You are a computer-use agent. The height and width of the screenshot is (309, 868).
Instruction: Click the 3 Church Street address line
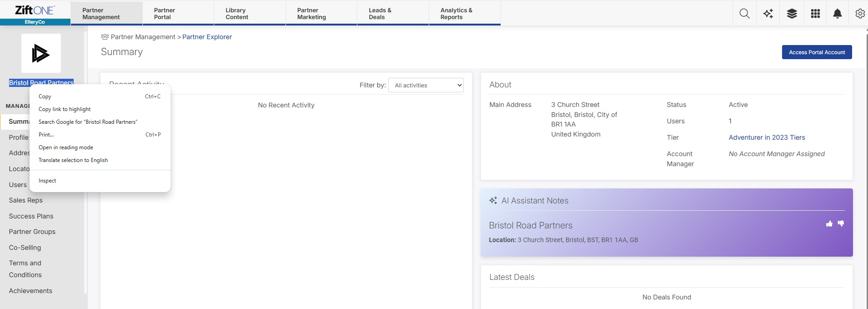point(575,105)
